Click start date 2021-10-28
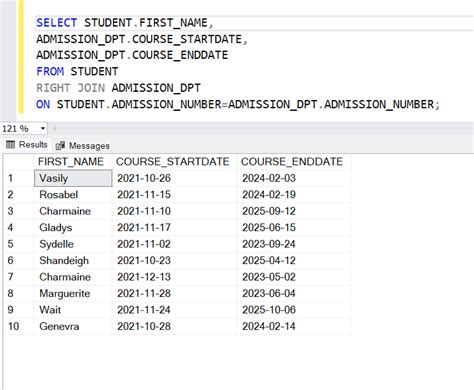Viewport: 474px width, 390px height. pyautogui.click(x=174, y=326)
